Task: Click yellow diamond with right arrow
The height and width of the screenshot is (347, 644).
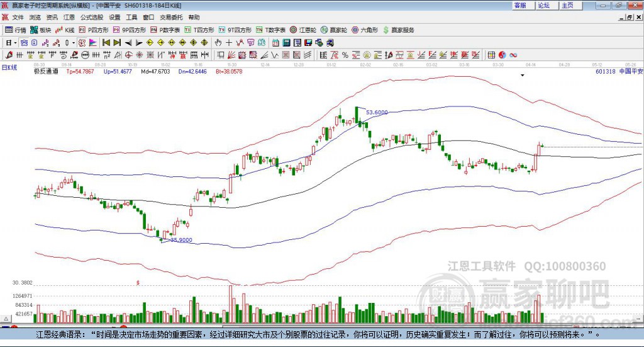Action: click(160, 43)
